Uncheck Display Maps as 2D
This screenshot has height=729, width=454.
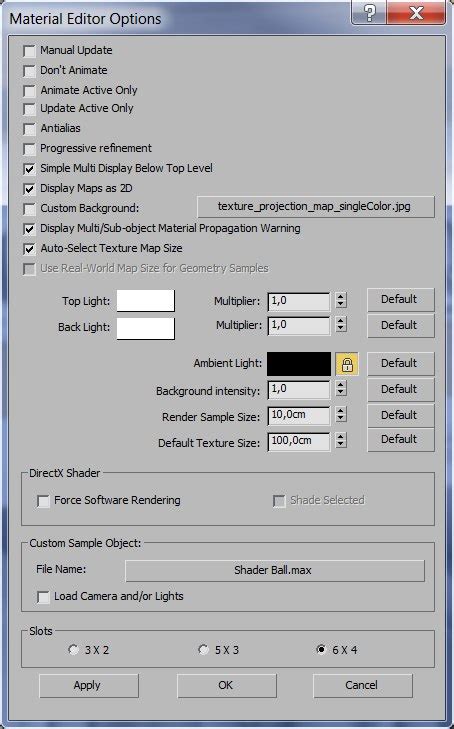tap(29, 189)
